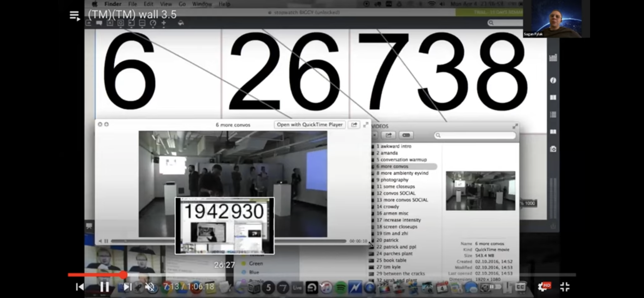This screenshot has width=644, height=298.
Task: Toggle closed captions CC
Action: 520,287
